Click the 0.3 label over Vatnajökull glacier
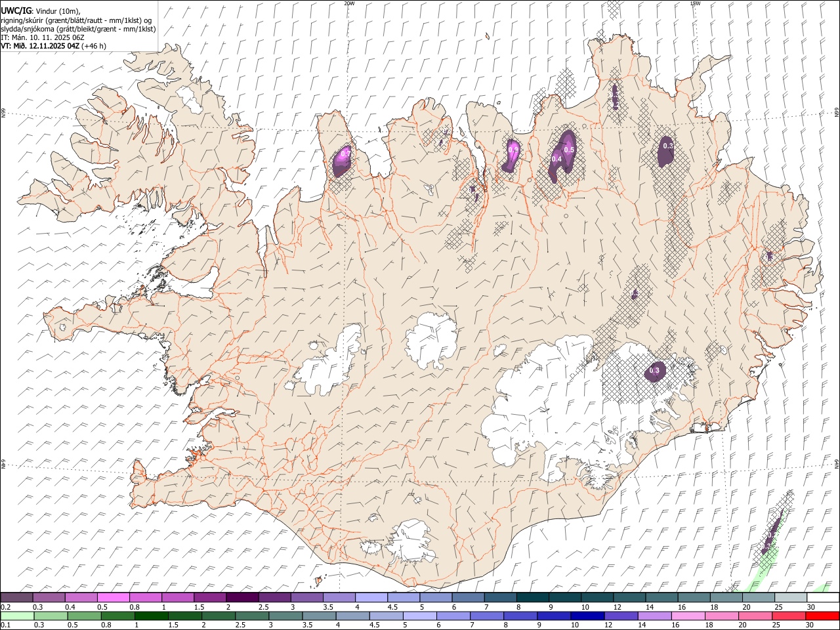Viewport: 840px width, 630px height. pos(654,371)
